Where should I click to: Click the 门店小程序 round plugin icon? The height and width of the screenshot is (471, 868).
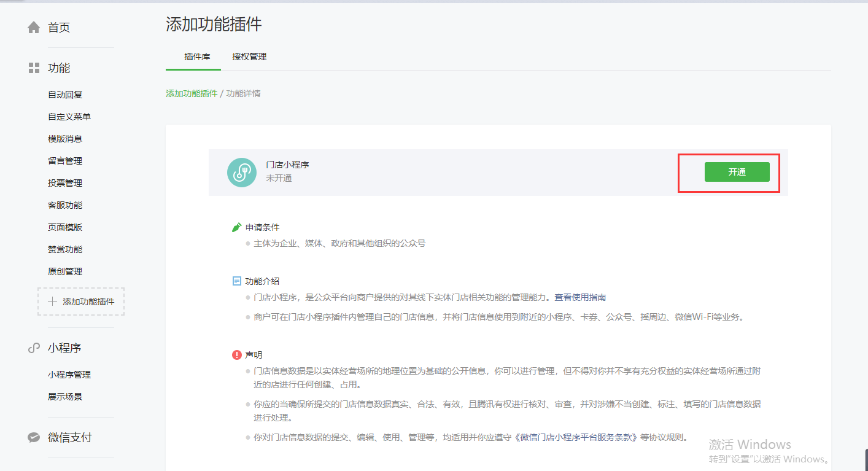(242, 173)
